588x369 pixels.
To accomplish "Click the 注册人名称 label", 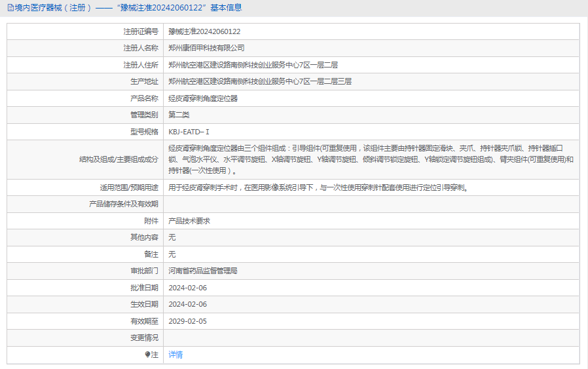I will tap(141, 48).
